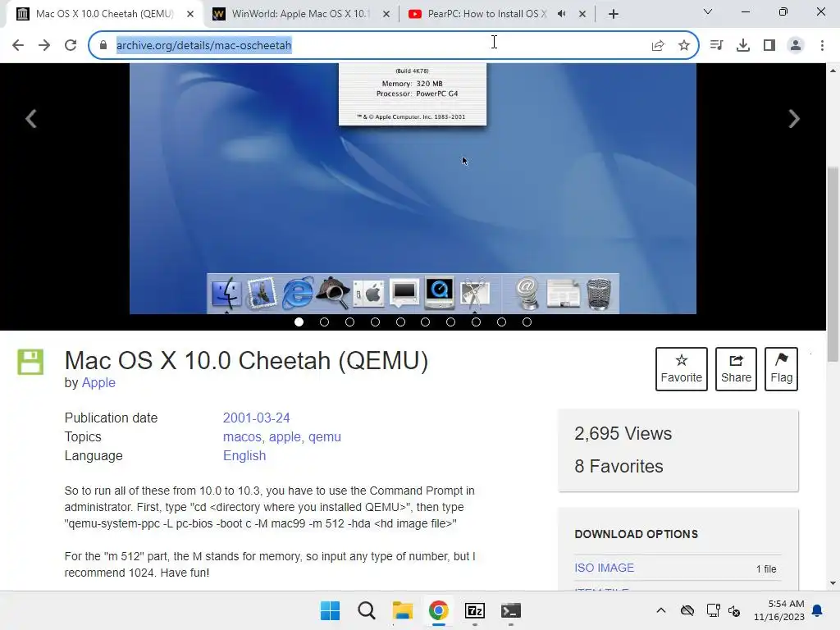Image resolution: width=840 pixels, height=630 pixels.
Task: Open a new browser tab
Action: pos(614,14)
